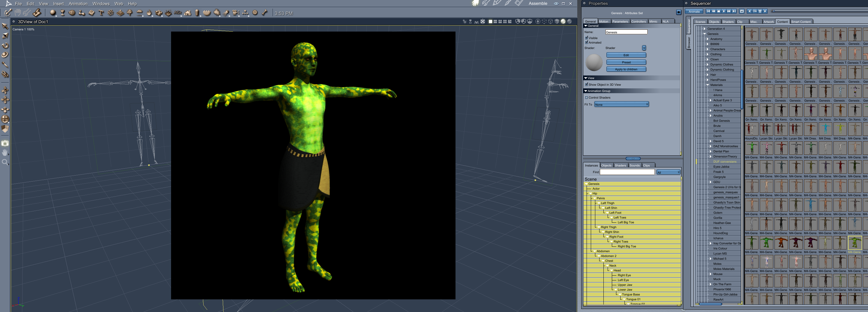Select the Fire primitive icon
Screen dimensions: 868x312
pyautogui.click(x=149, y=13)
